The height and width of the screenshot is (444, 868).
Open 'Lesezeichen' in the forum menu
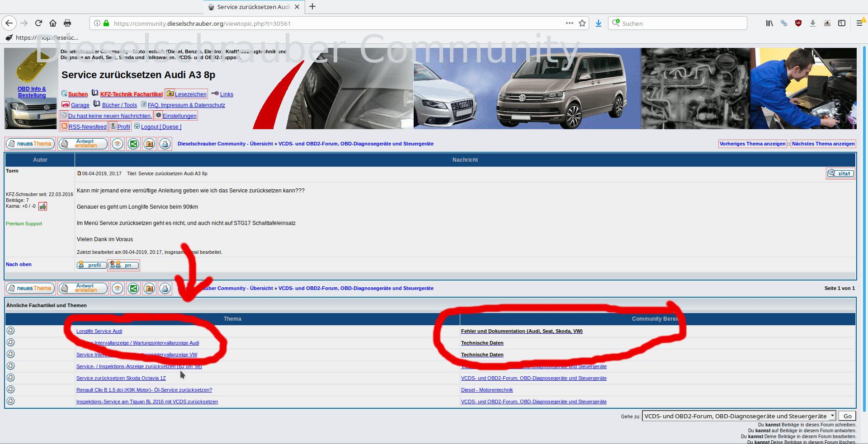click(190, 94)
